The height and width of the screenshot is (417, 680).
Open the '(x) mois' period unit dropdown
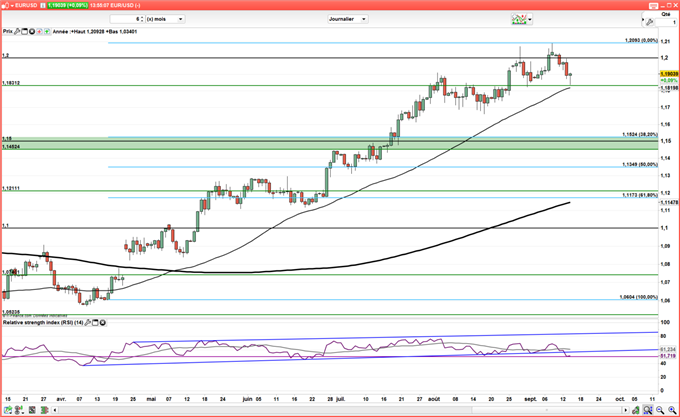(x=165, y=19)
